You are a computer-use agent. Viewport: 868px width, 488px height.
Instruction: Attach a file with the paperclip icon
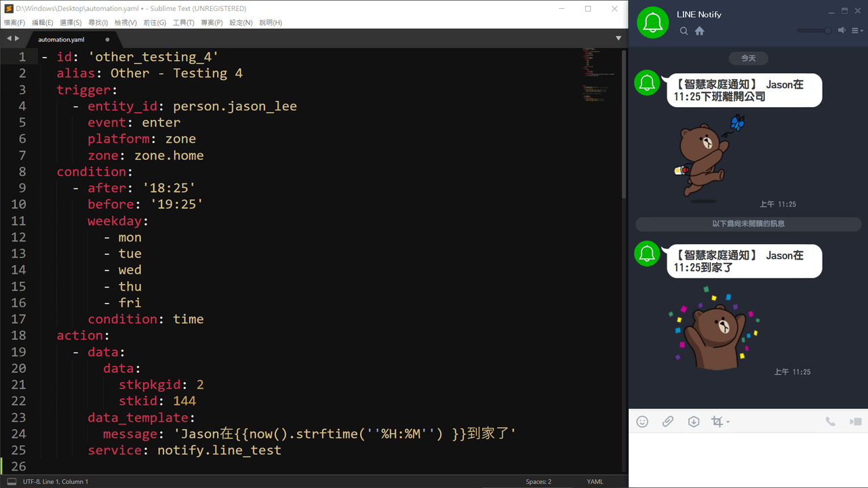668,422
